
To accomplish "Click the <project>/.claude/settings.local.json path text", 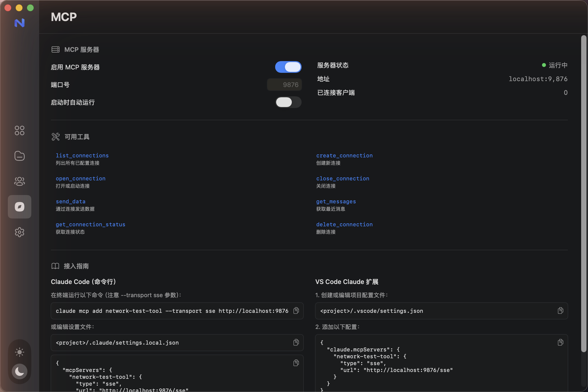I will [117, 343].
